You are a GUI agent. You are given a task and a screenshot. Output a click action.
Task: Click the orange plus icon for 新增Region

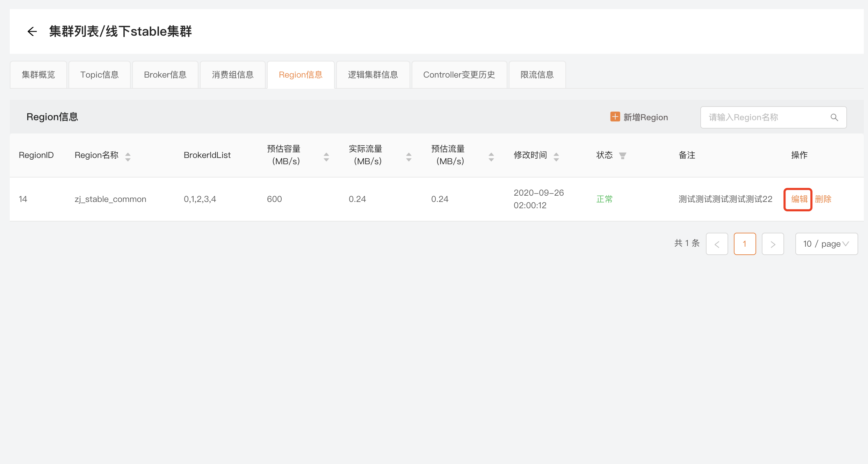coord(615,117)
